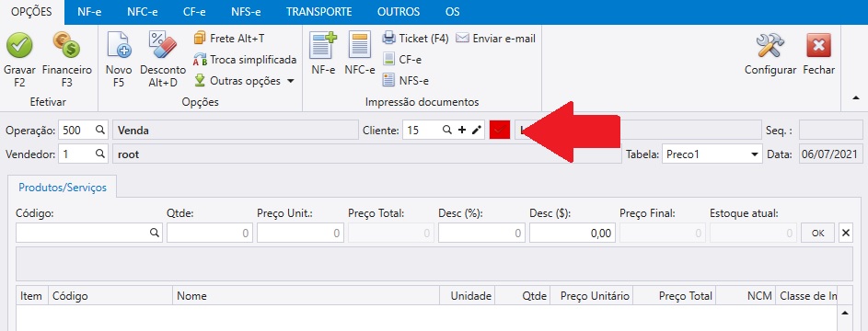Switch to NF-e ribbon tab

[x=89, y=12]
